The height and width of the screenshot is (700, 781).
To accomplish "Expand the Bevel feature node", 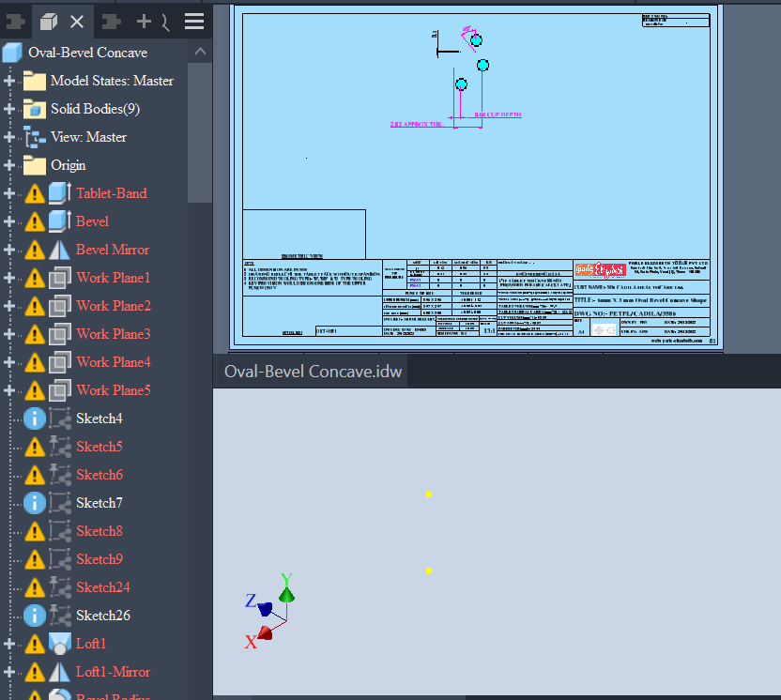I will coord(9,221).
